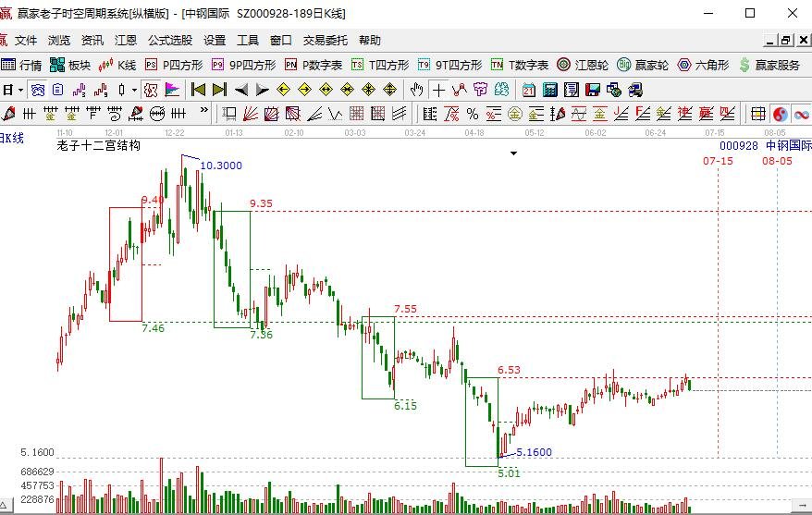
Task: Click the 08-05 date marker
Action: [777, 161]
